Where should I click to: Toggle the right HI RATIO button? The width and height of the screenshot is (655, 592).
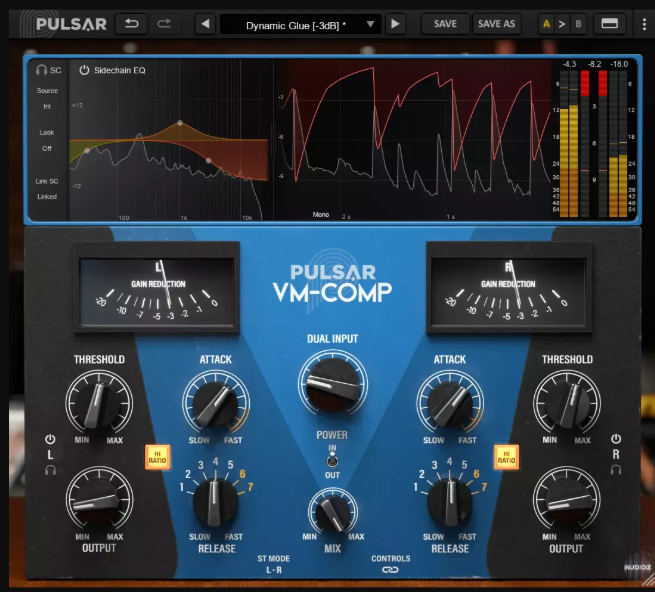coord(506,457)
